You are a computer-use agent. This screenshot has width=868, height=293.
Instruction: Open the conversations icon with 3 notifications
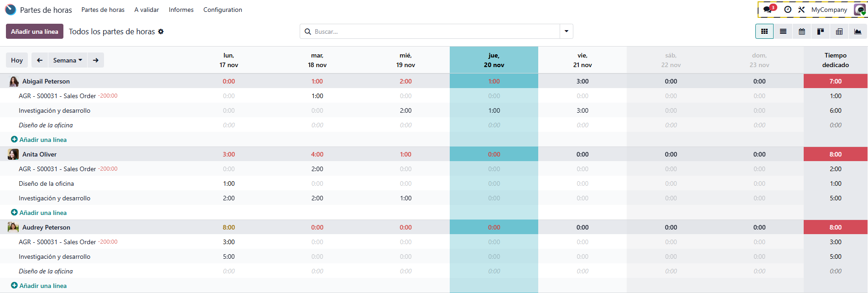click(x=769, y=10)
